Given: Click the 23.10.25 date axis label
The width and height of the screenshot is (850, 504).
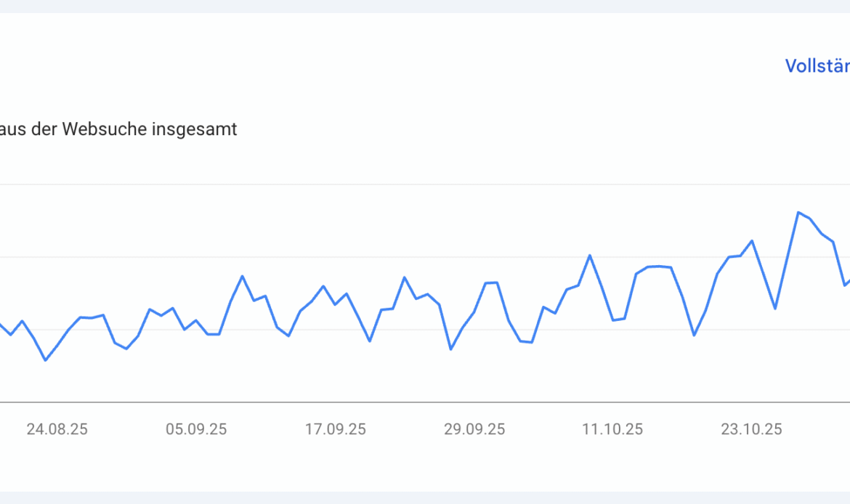Looking at the screenshot, I should (752, 429).
